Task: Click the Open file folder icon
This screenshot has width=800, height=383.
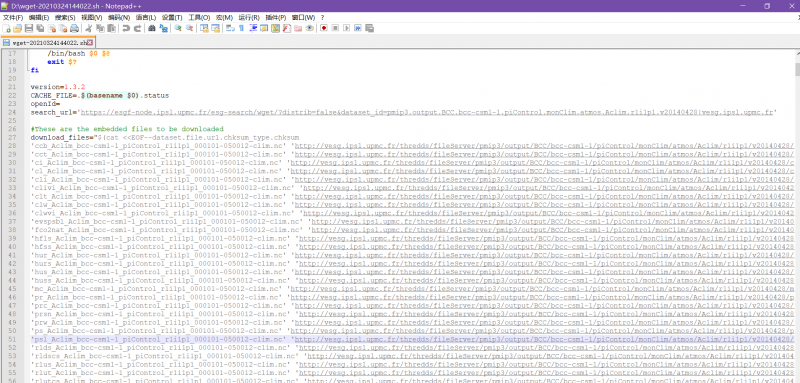Action: (x=17, y=28)
